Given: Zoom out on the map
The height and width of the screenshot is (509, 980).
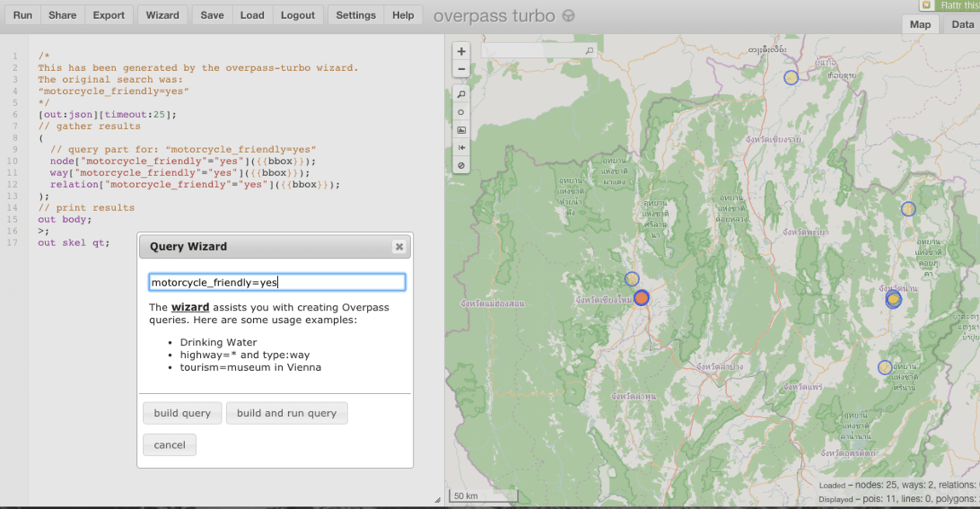Looking at the screenshot, I should 461,69.
